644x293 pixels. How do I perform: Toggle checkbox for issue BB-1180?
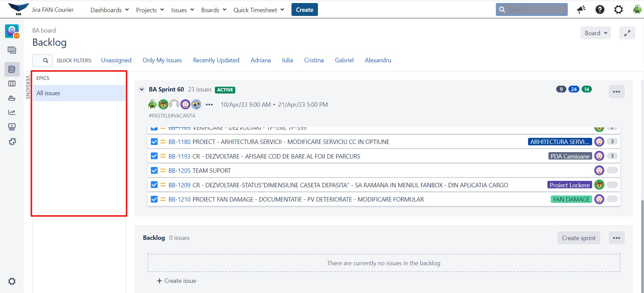tap(154, 142)
